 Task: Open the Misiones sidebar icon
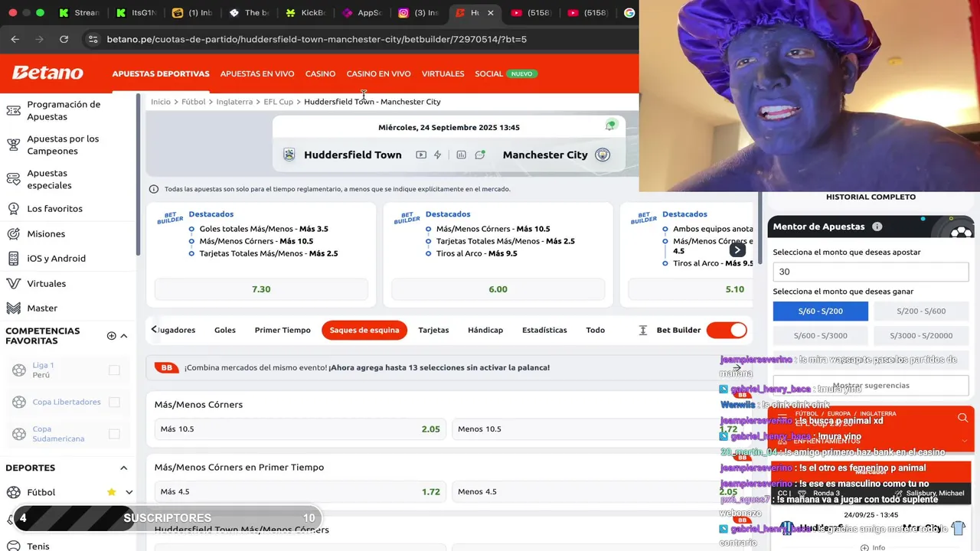point(13,234)
